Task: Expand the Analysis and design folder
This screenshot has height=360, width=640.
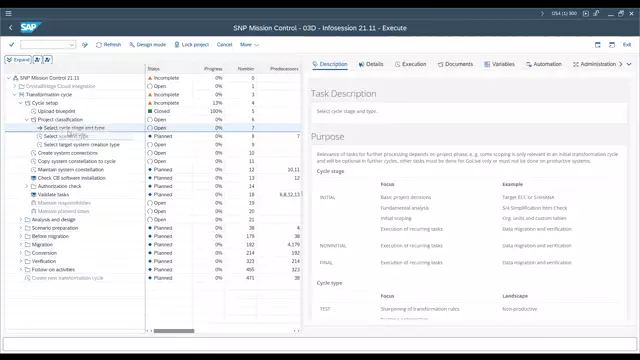Action: (21, 220)
